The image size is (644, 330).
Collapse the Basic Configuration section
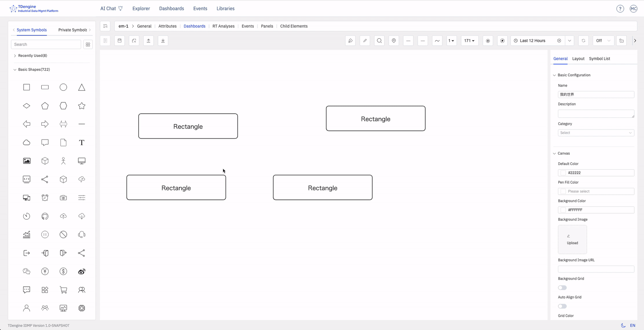point(554,75)
